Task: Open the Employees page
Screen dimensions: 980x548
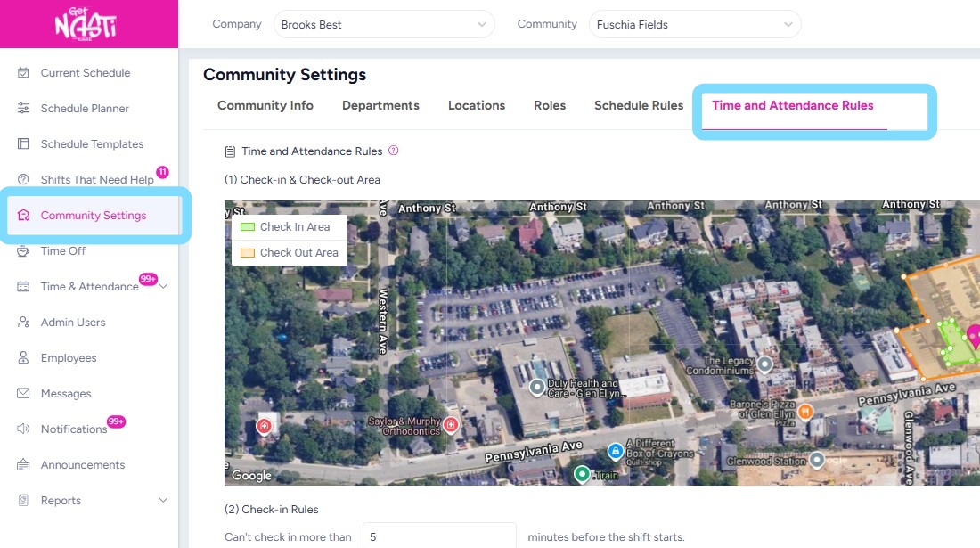Action: 69,357
